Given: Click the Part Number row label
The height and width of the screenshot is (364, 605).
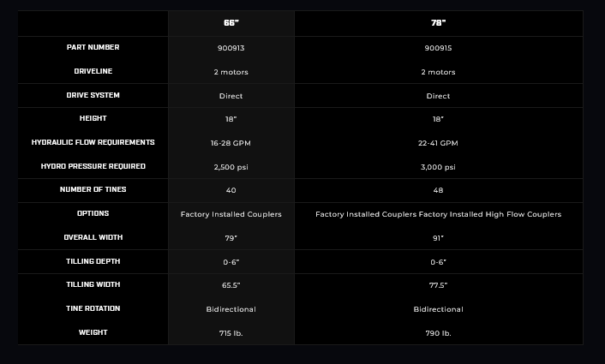Looking at the screenshot, I should (x=93, y=47).
